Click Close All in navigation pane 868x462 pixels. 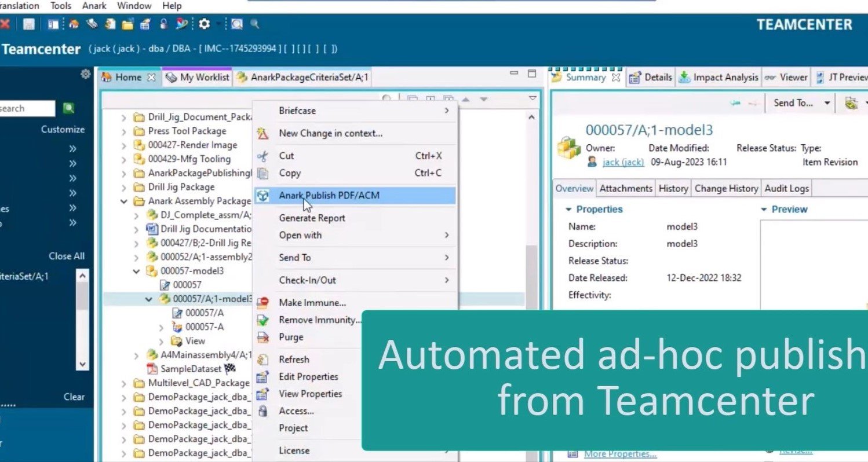coord(67,256)
